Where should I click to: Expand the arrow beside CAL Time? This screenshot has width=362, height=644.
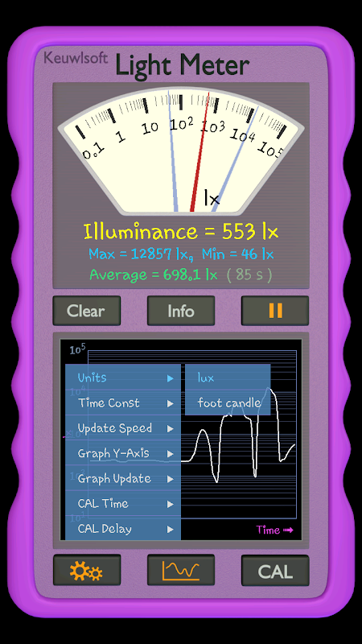coord(170,505)
